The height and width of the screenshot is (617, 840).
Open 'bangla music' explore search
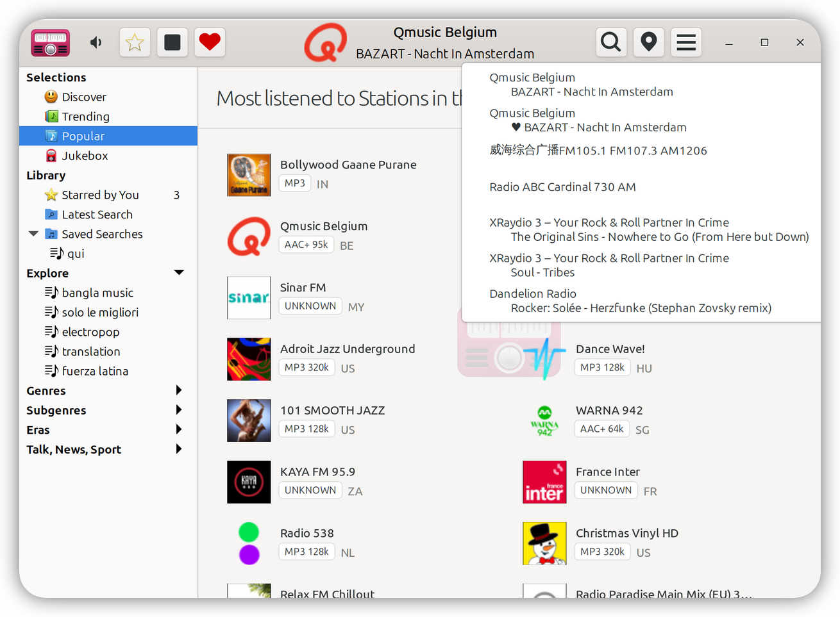[x=97, y=293]
